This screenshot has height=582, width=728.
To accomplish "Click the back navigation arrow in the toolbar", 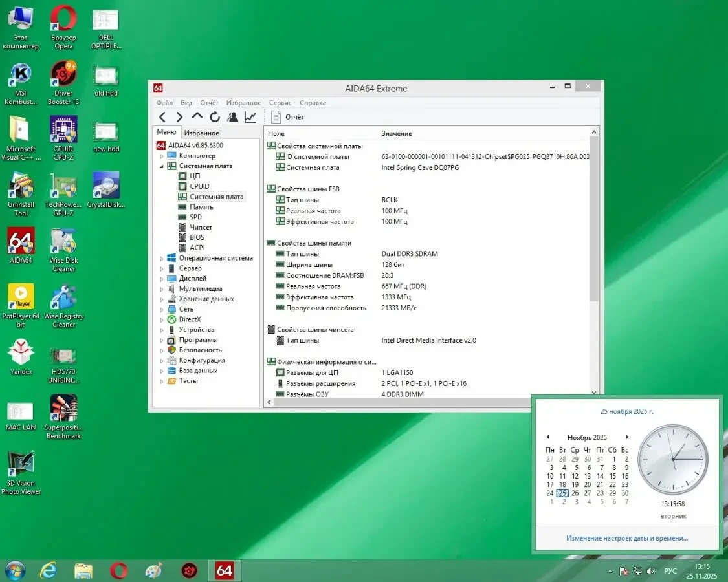I will [162, 117].
